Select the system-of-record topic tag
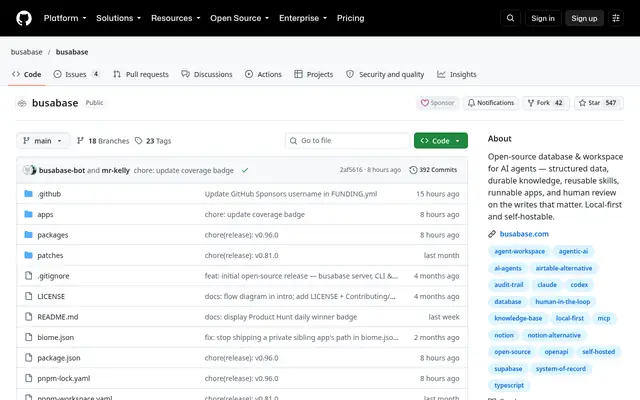Image resolution: width=640 pixels, height=400 pixels. point(560,369)
